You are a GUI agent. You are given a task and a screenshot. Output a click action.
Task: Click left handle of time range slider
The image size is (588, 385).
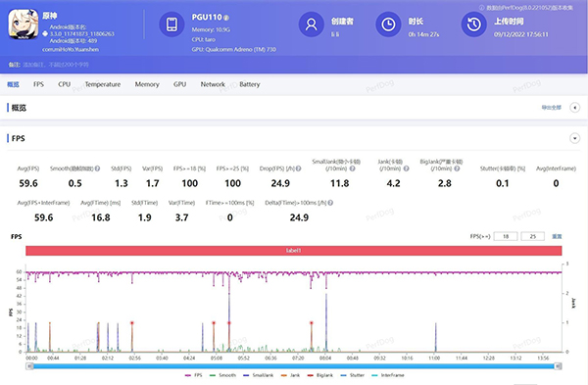click(29, 366)
